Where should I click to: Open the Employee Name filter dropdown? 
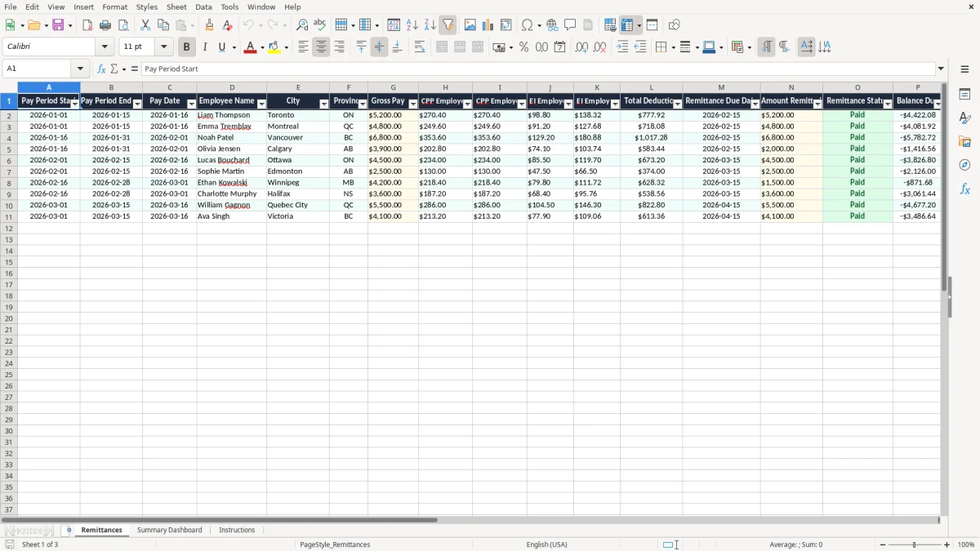click(261, 104)
